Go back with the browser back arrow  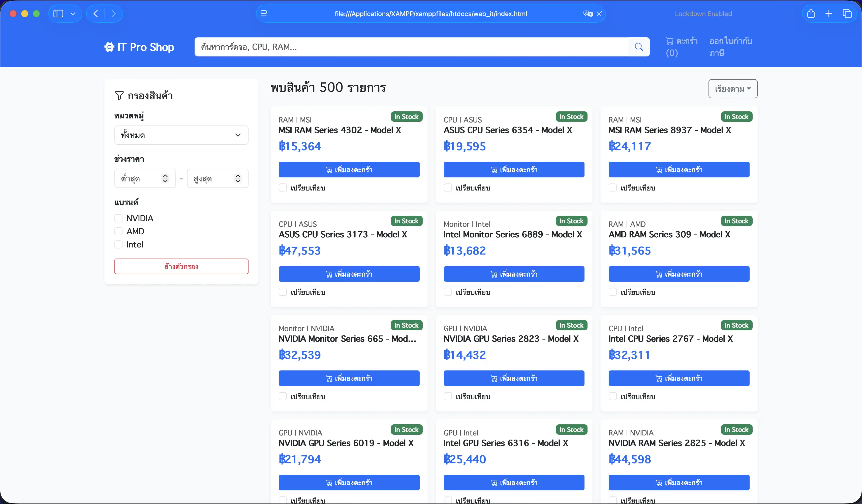click(96, 14)
